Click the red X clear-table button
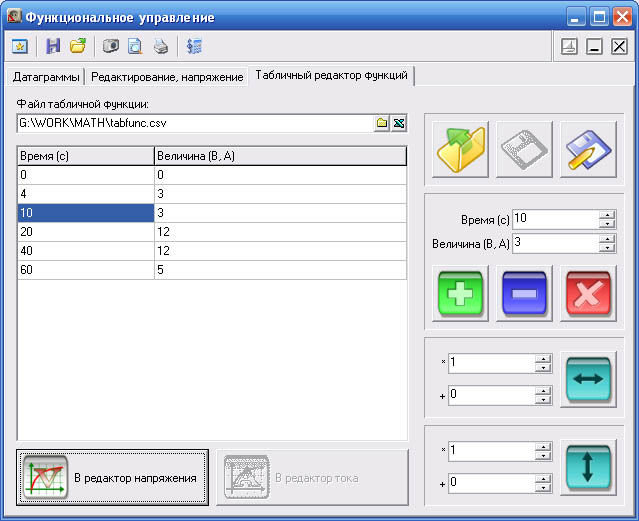This screenshot has width=639, height=521. [x=588, y=294]
